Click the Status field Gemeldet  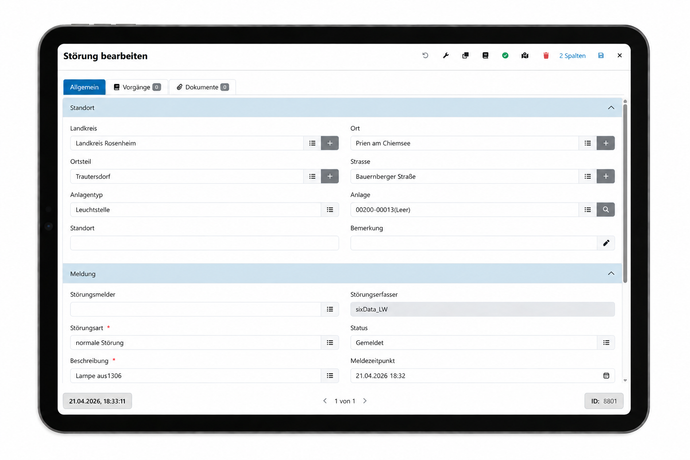(x=473, y=342)
